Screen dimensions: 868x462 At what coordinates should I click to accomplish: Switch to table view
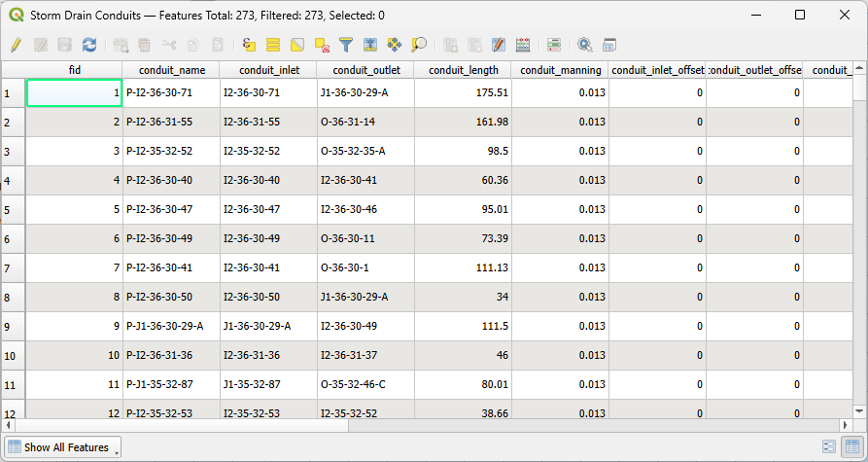[x=851, y=447]
